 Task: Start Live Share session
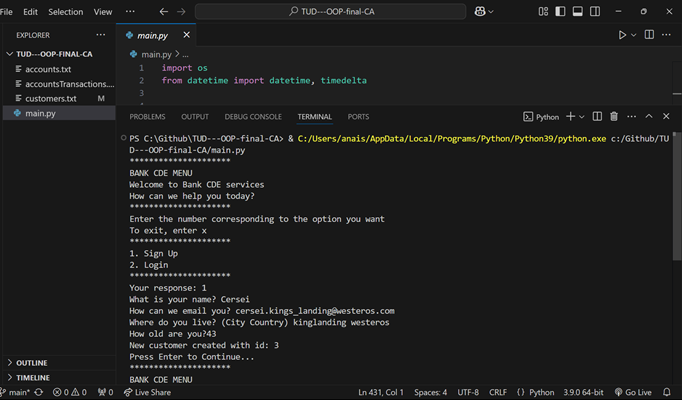pos(147,392)
